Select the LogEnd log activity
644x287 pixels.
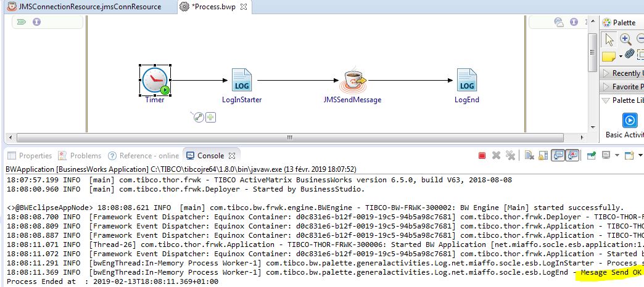[466, 79]
